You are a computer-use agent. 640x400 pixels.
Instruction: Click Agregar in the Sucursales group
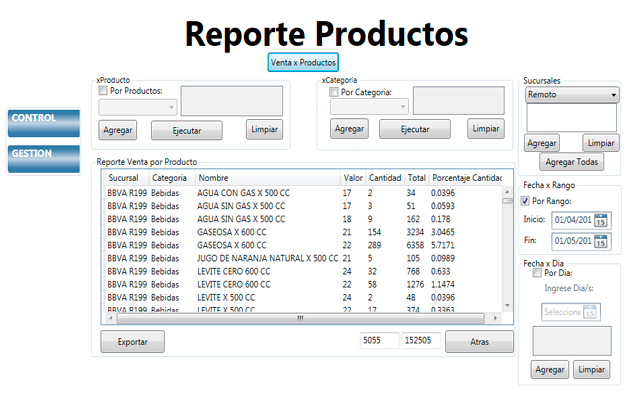click(x=542, y=143)
